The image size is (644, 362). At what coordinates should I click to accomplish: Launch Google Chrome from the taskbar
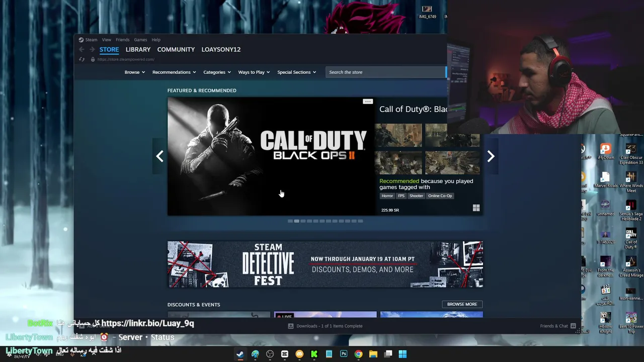click(x=358, y=354)
